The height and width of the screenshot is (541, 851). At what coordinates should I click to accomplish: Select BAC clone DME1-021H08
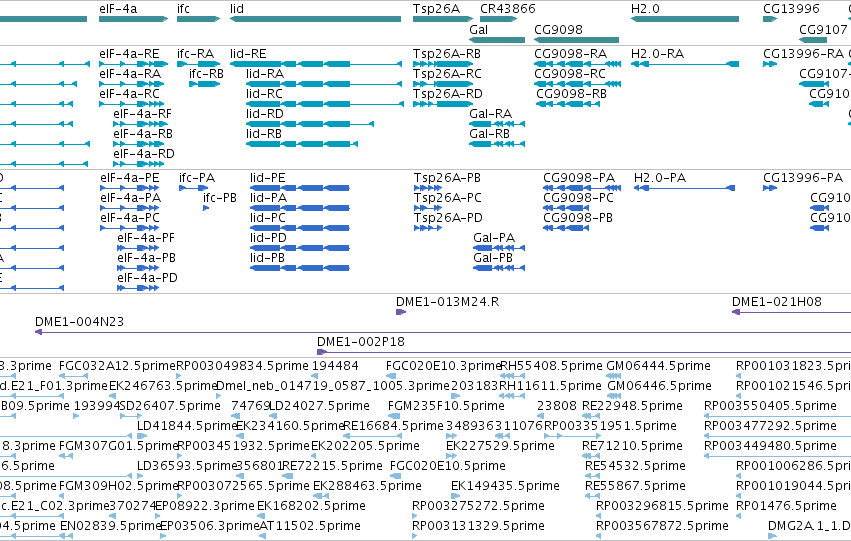tap(777, 302)
